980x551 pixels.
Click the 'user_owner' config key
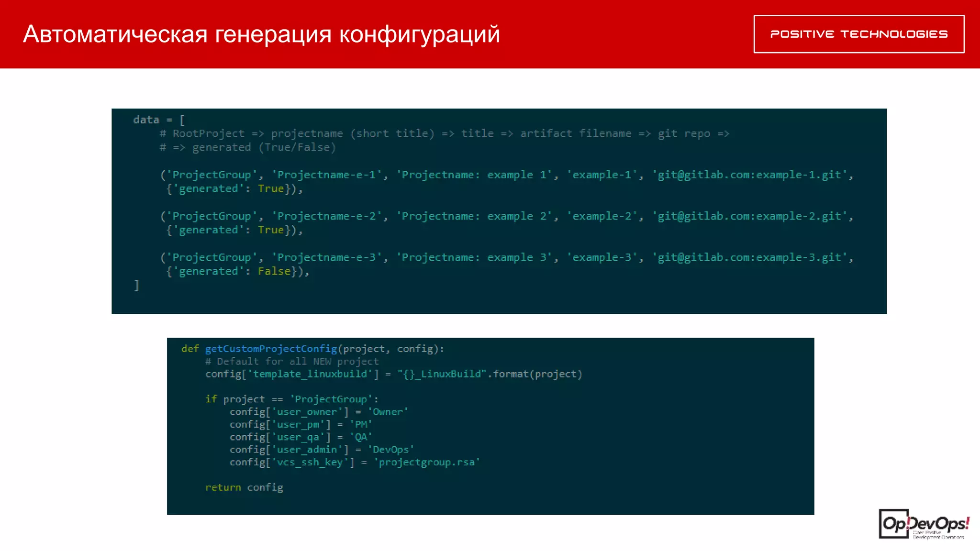tap(307, 412)
